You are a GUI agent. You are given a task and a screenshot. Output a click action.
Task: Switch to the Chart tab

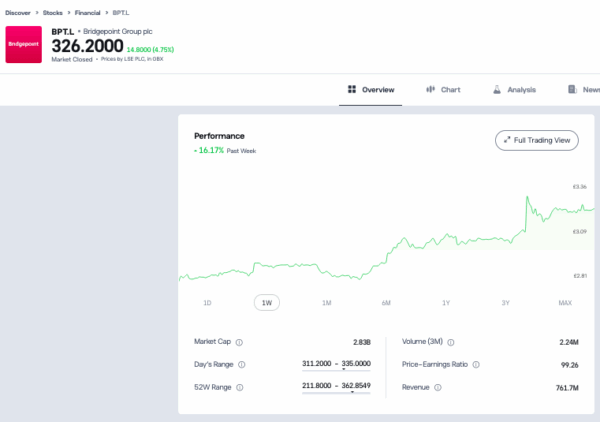click(x=443, y=90)
